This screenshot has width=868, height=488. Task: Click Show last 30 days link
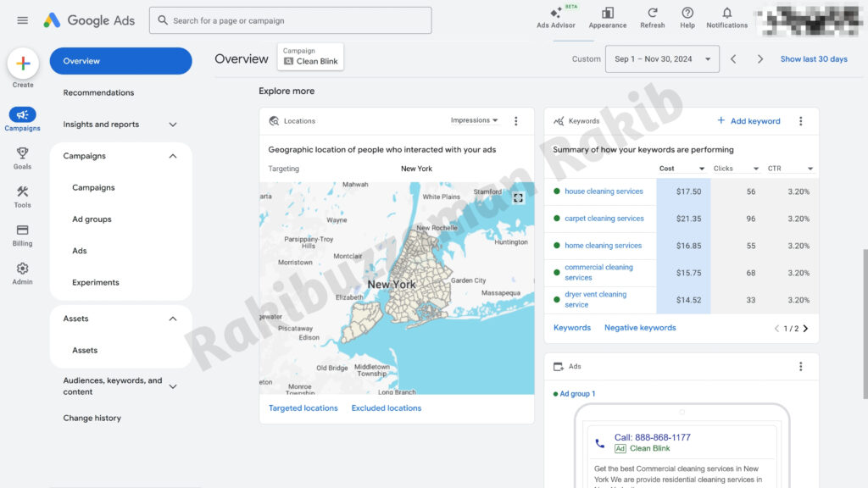[x=814, y=59]
